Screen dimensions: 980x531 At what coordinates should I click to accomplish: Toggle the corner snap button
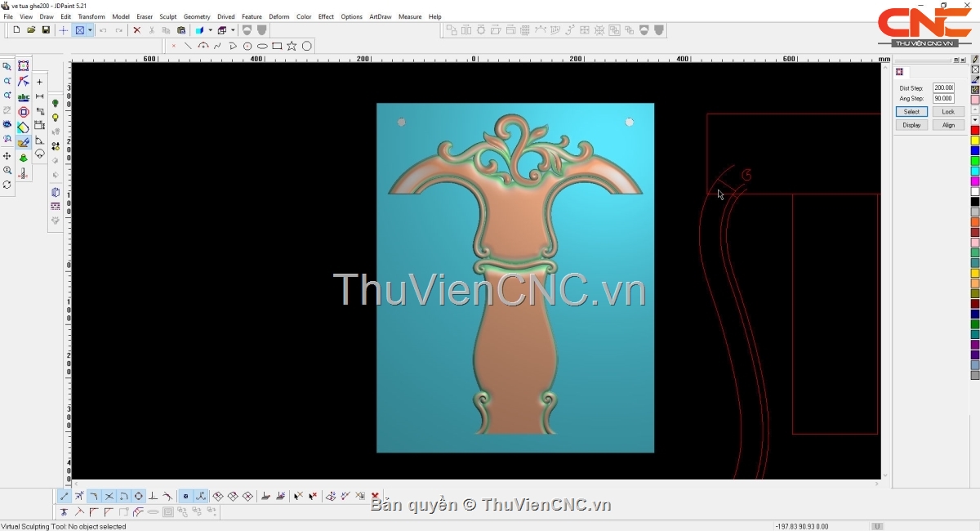click(x=94, y=496)
